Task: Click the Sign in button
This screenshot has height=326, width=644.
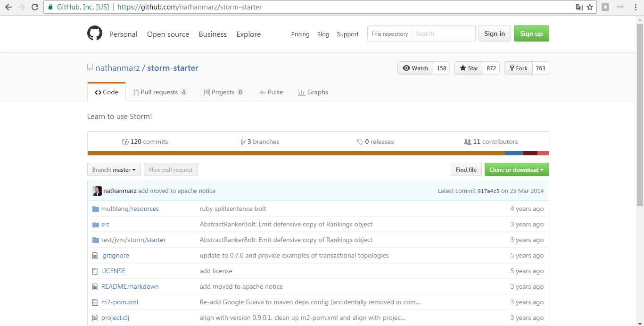Action: 495,33
